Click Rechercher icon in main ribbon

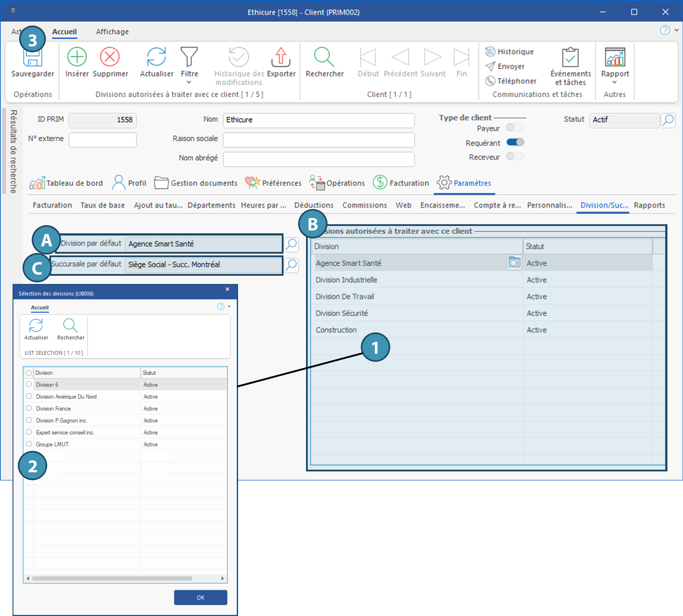coord(324,57)
